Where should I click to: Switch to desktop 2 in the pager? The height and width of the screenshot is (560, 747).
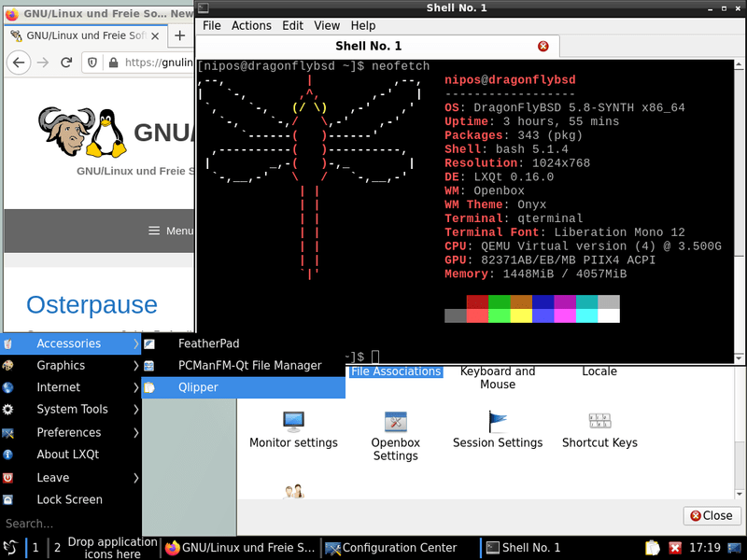[x=57, y=548]
